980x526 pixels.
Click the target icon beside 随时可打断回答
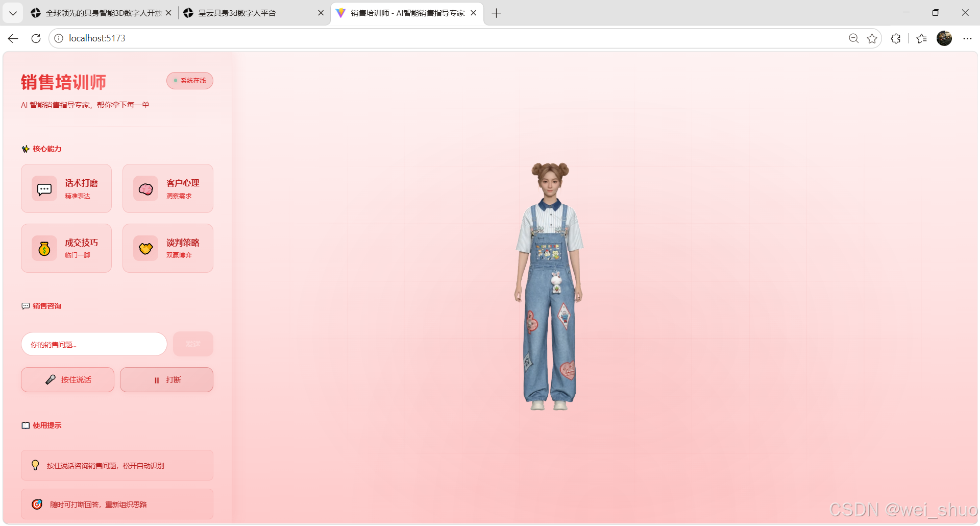tap(37, 504)
